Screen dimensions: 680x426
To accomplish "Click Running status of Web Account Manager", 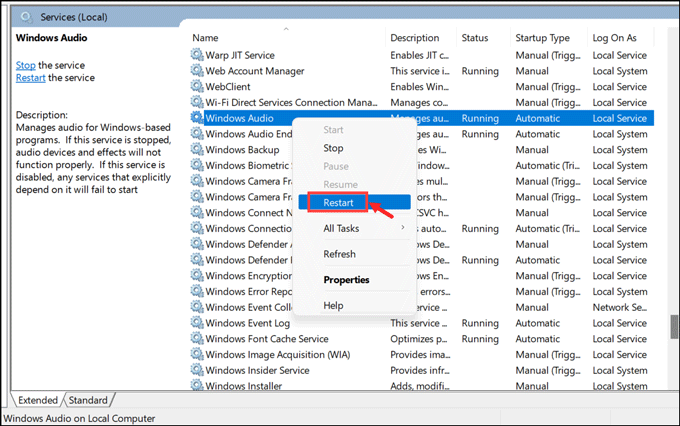I will [x=480, y=71].
